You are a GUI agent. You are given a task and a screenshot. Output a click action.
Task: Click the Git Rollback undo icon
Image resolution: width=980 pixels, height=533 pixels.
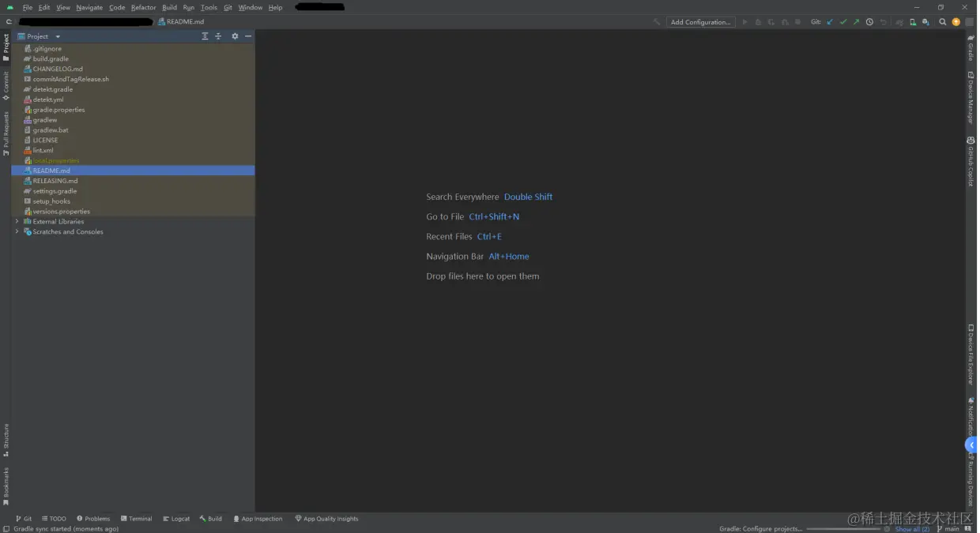(x=883, y=22)
